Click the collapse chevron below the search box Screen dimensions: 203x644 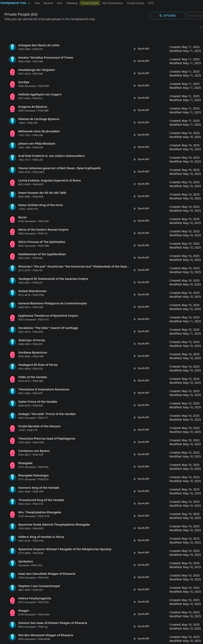[x=200, y=27]
